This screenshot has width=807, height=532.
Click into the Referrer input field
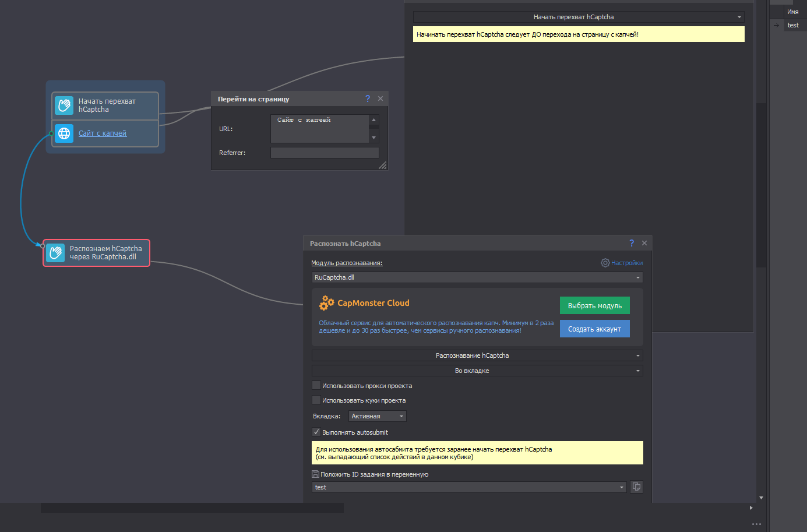[325, 153]
